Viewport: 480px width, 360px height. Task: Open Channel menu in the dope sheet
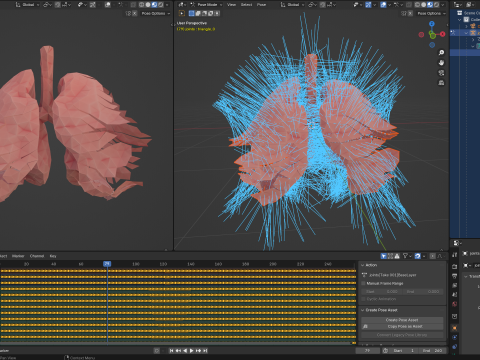coord(37,256)
